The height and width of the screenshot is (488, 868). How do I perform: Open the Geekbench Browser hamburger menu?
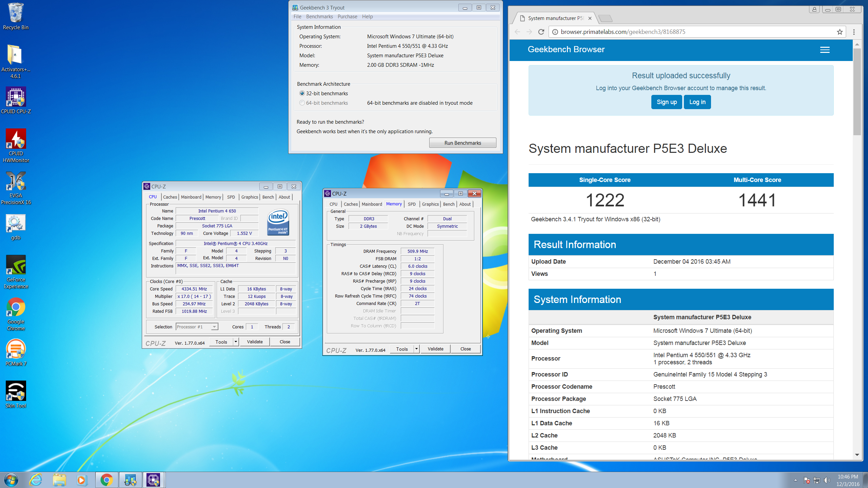coord(825,50)
